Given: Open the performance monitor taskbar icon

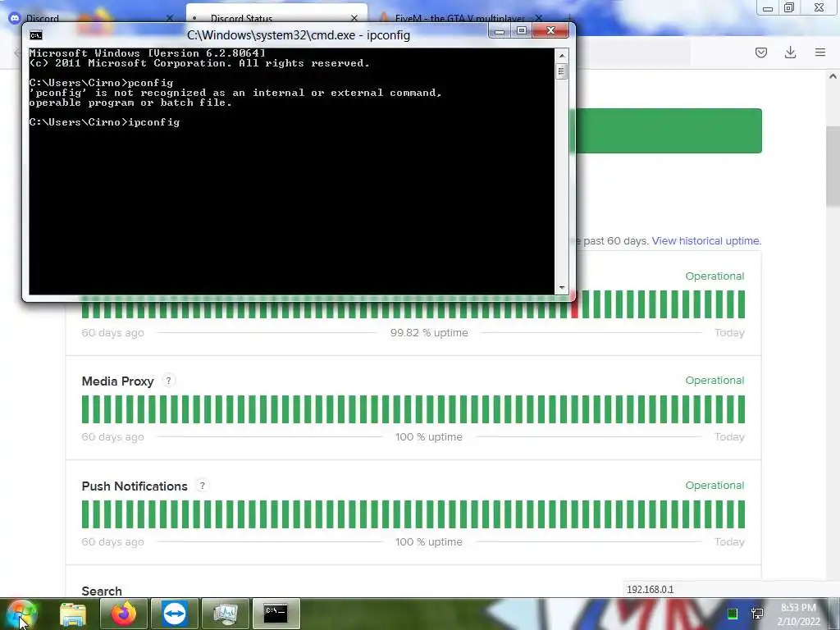Looking at the screenshot, I should (226, 614).
